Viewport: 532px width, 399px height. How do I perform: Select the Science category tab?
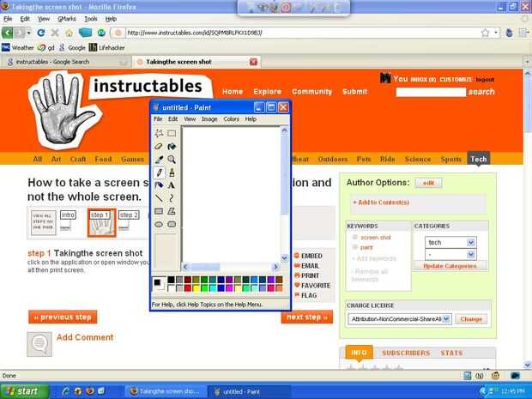[418, 159]
